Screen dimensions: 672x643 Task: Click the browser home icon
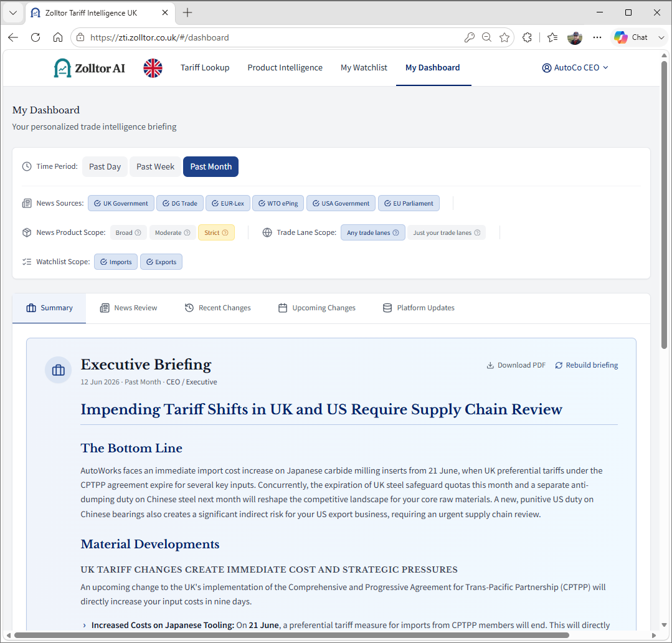tap(58, 37)
